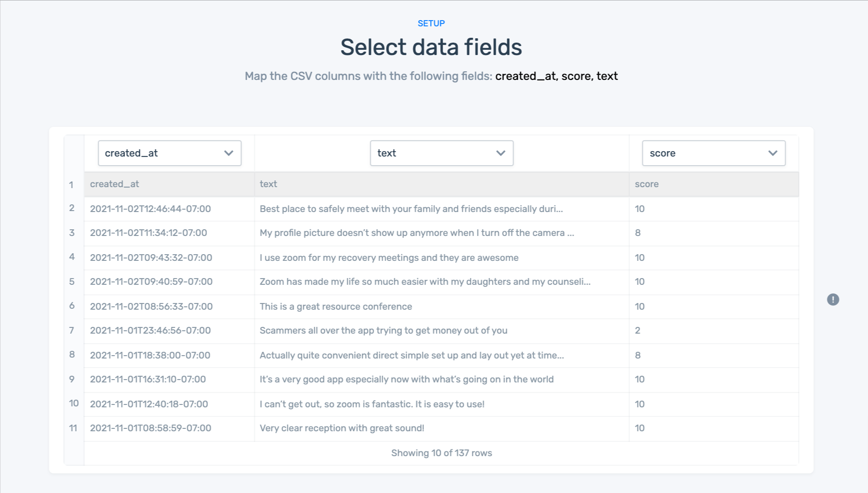Open the created_at column mapping dropdown
868x493 pixels.
point(170,153)
